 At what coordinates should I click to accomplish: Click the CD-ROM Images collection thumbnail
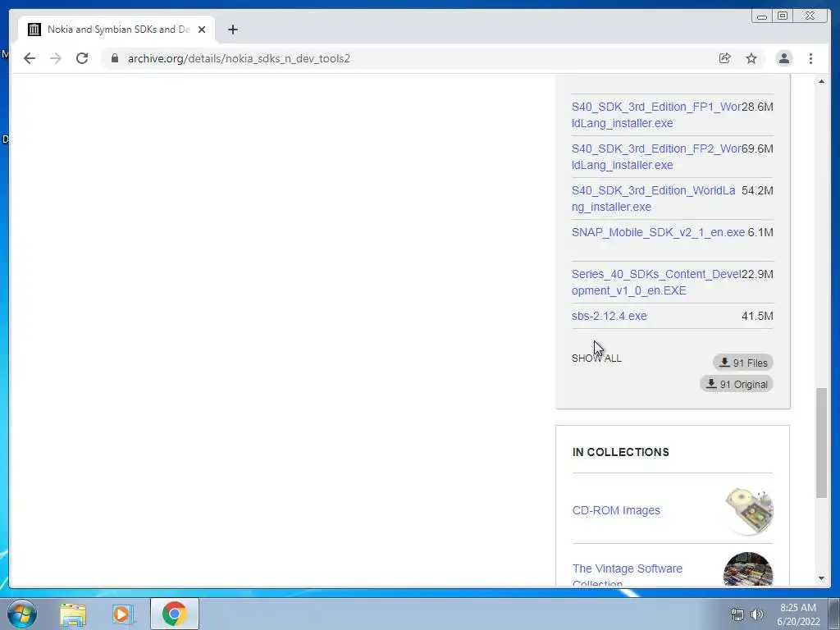748,510
